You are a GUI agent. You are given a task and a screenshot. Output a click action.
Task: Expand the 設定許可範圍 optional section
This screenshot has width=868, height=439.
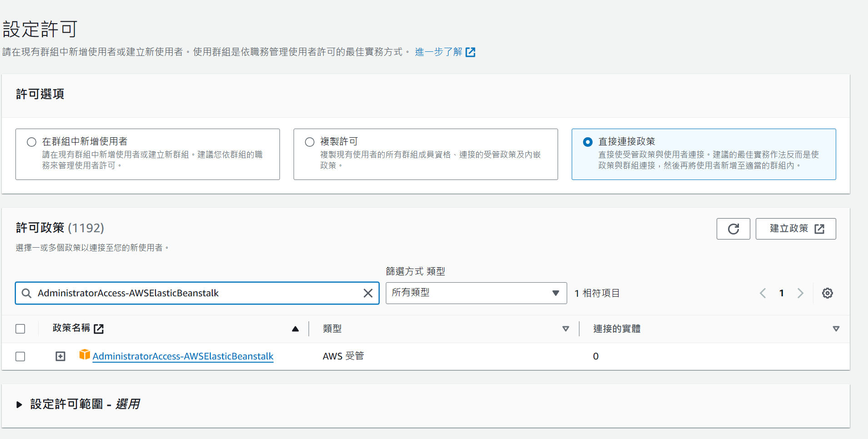coord(19,404)
